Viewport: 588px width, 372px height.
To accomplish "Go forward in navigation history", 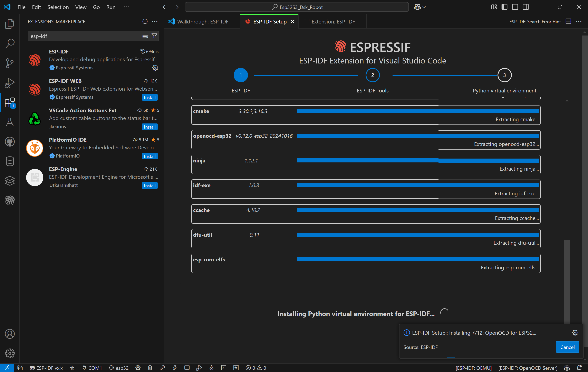I will (x=176, y=7).
